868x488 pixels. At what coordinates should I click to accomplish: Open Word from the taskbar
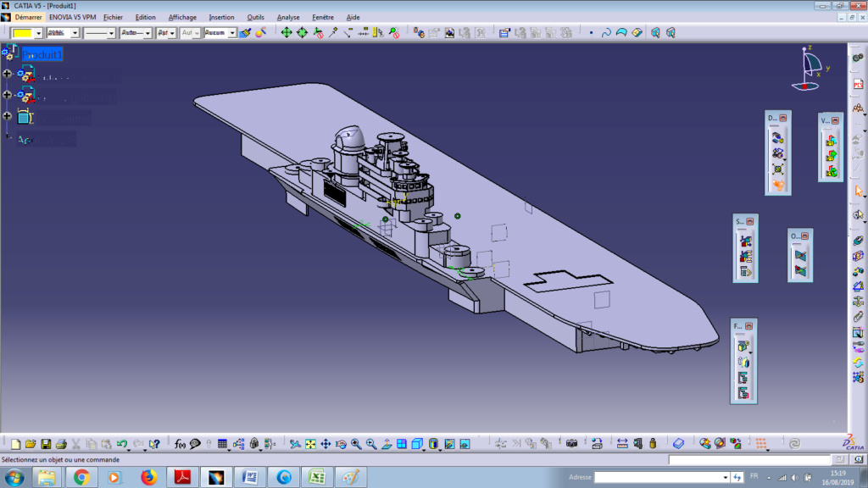[250, 477]
